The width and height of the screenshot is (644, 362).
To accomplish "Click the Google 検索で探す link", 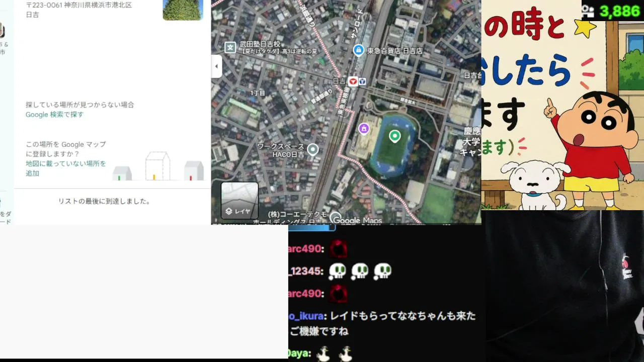I will pyautogui.click(x=55, y=115).
